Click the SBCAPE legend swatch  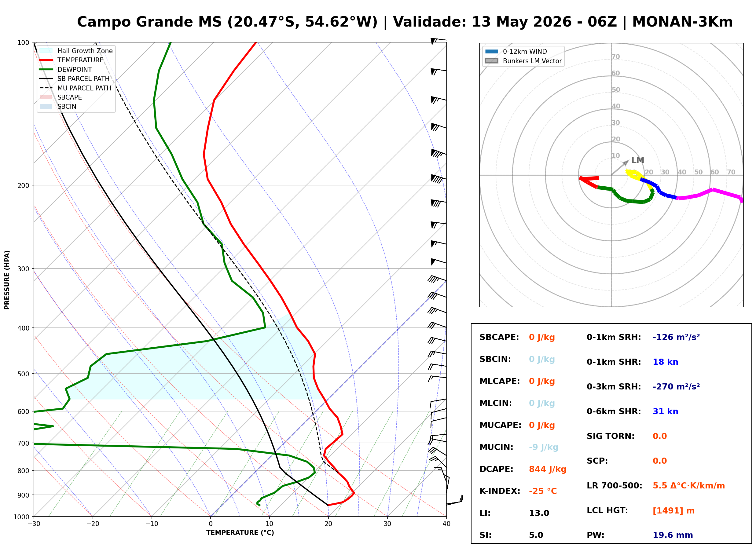pyautogui.click(x=46, y=97)
